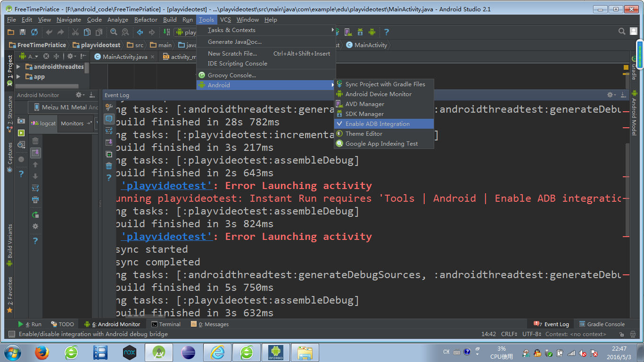Open Event Log gear settings dropdown
The height and width of the screenshot is (362, 644).
611,95
